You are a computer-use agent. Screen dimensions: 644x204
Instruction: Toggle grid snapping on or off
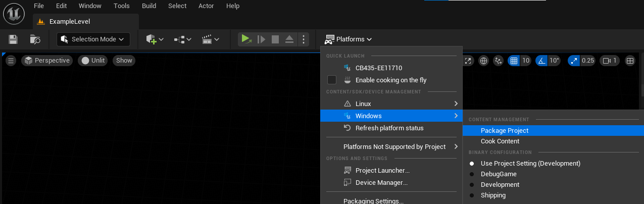pos(514,61)
